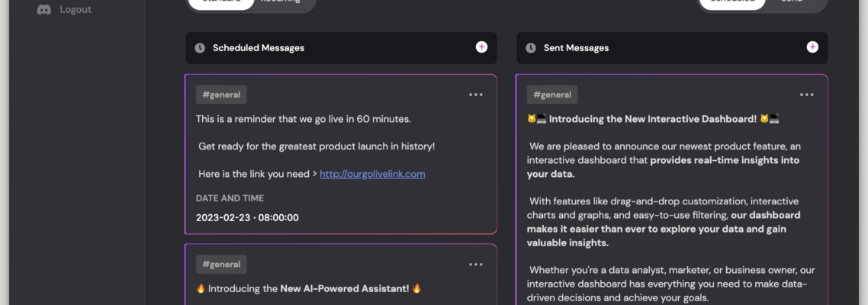The image size is (868, 305).
Task: Switch to the Recurring message type toggle
Action: coord(280,2)
